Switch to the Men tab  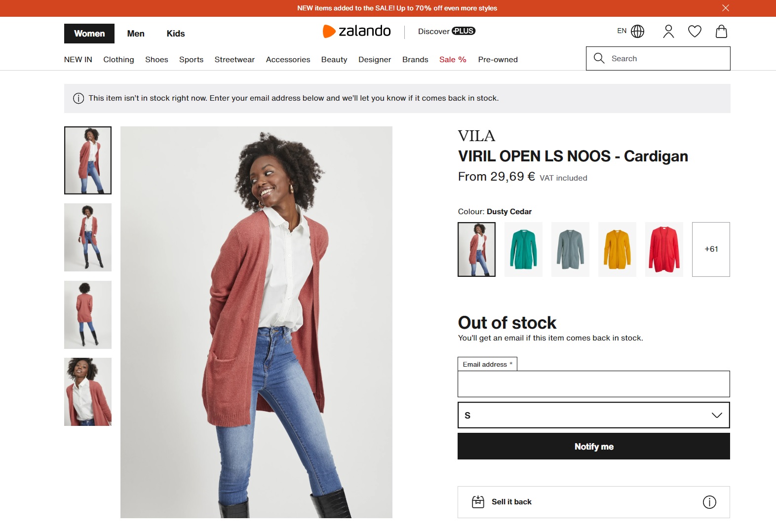[x=136, y=34]
